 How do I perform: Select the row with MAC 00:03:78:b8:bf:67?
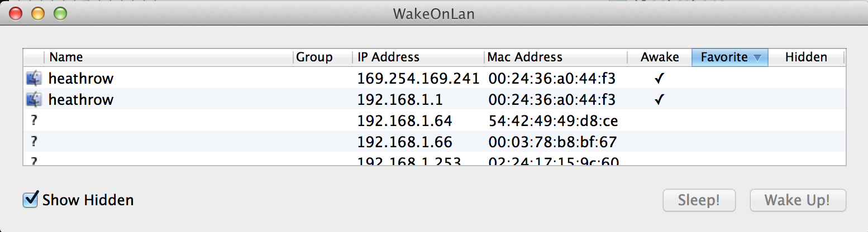(552, 142)
